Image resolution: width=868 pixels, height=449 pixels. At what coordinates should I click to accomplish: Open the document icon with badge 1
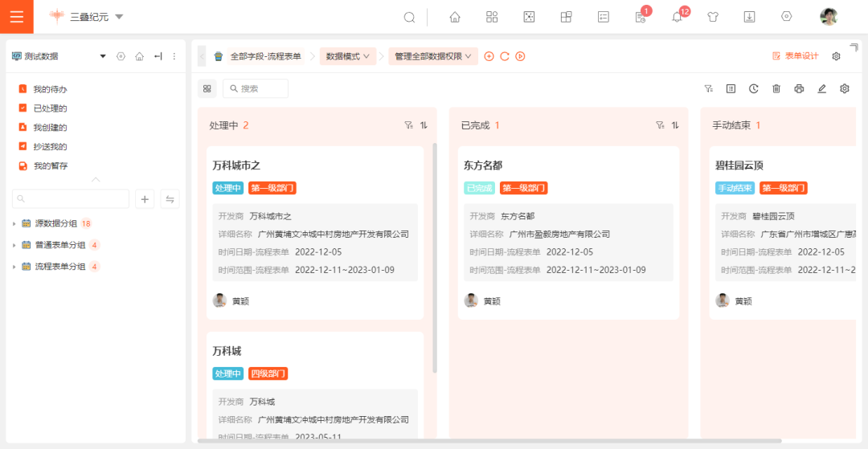641,17
